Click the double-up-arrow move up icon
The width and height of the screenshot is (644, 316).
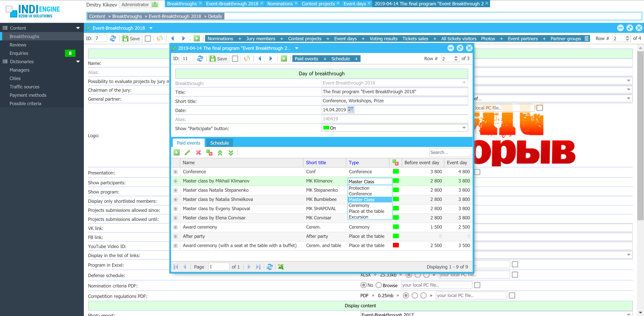click(220, 152)
